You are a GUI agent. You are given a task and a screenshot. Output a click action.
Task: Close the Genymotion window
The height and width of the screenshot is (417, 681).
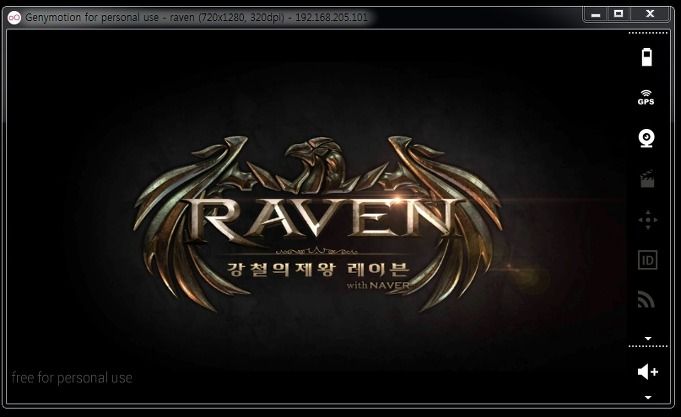pyautogui.click(x=650, y=14)
